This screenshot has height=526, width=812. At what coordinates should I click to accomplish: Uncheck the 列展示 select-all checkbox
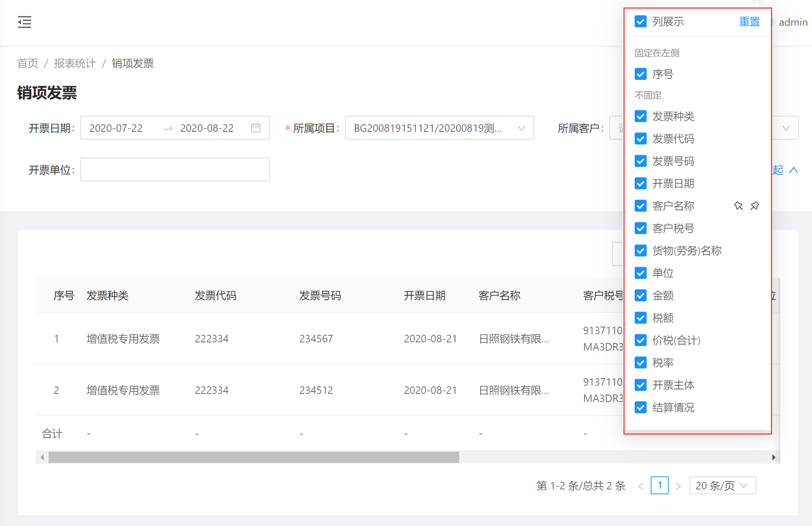pos(641,22)
